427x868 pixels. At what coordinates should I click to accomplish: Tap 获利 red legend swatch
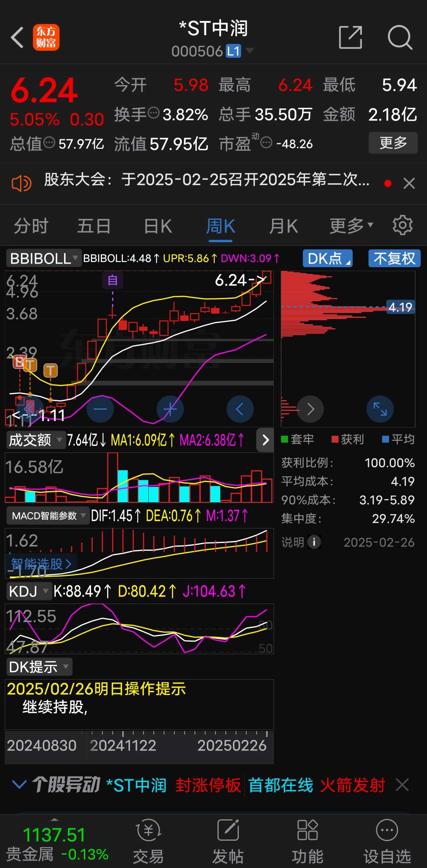335,439
